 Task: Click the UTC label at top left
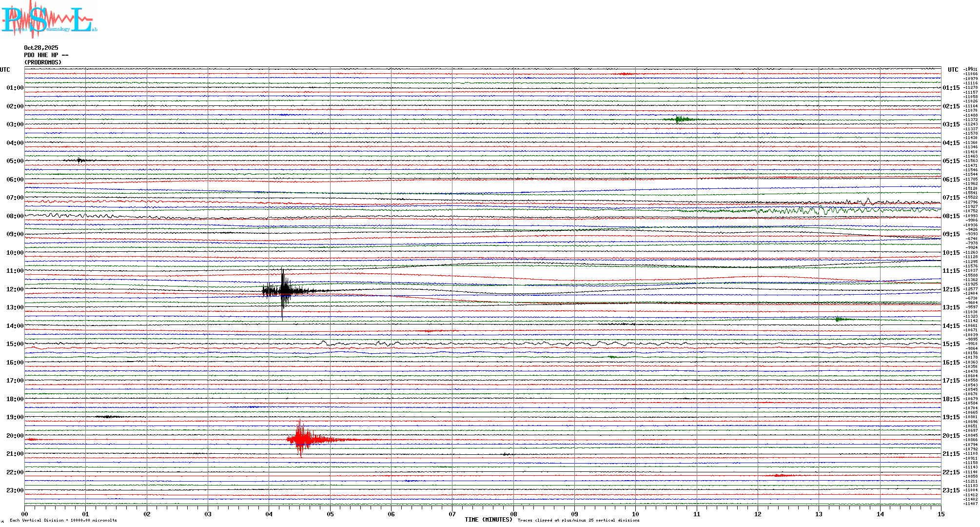coord(5,70)
